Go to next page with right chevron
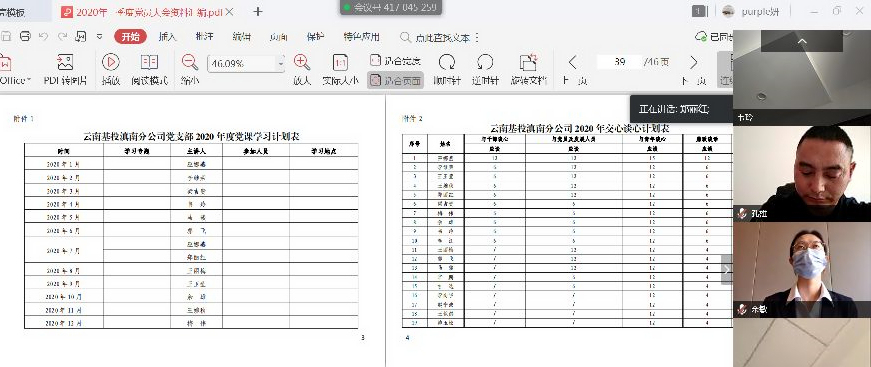 pos(694,62)
